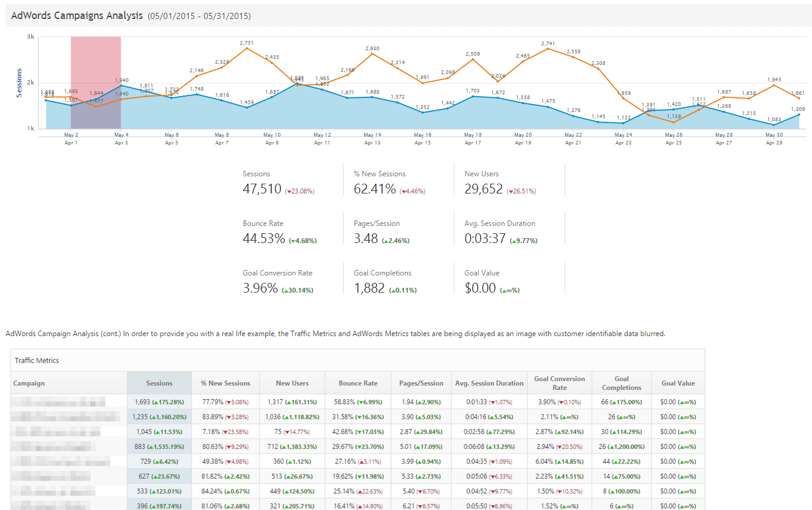This screenshot has height=510, width=812.
Task: Click the Sessions 47,510 summary metric
Action: [x=262, y=189]
